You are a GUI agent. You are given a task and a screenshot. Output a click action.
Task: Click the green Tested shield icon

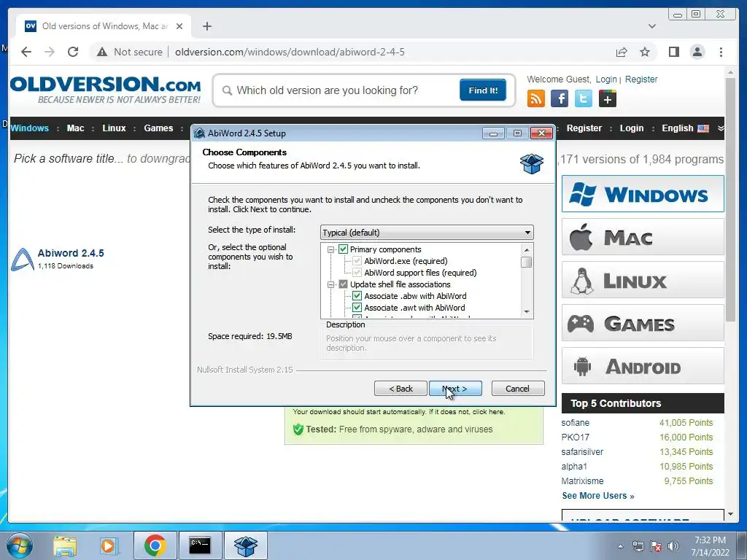pos(298,429)
